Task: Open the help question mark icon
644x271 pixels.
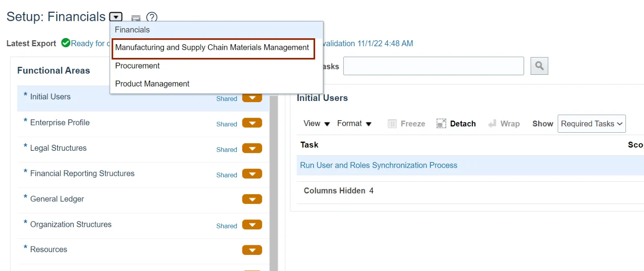Action: tap(152, 17)
